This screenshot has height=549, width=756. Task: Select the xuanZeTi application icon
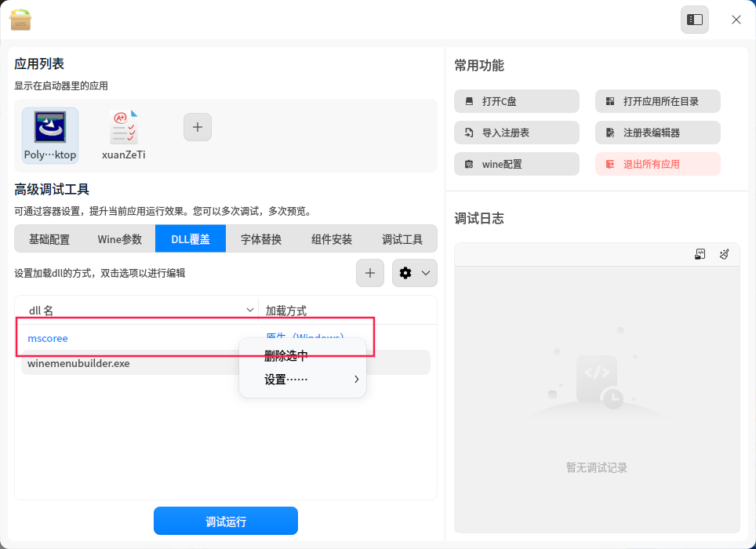[x=123, y=136]
